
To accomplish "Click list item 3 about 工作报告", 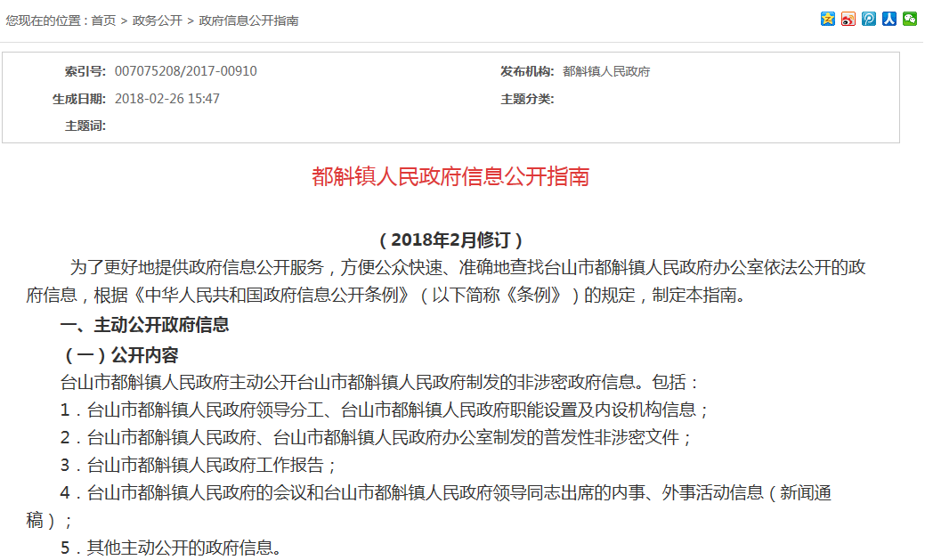I will [x=199, y=465].
